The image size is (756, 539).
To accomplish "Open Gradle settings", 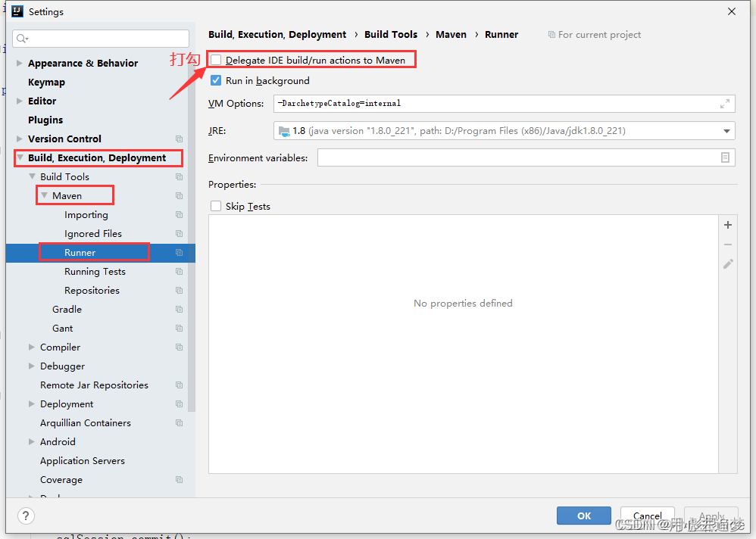I will click(67, 309).
